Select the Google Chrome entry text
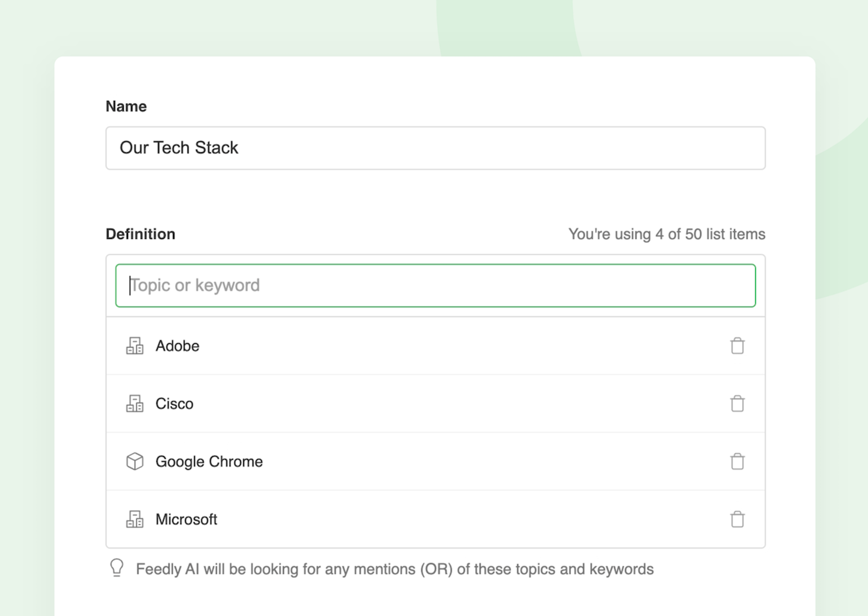The image size is (868, 616). point(209,462)
